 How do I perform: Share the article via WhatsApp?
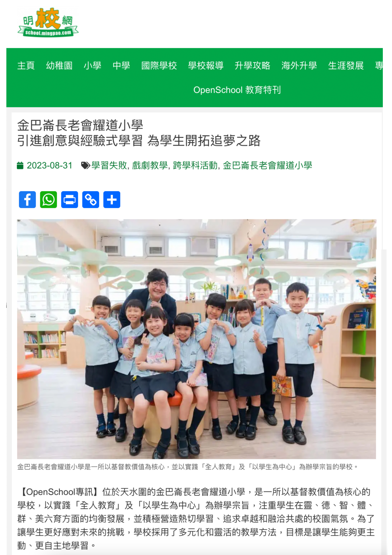coord(49,199)
